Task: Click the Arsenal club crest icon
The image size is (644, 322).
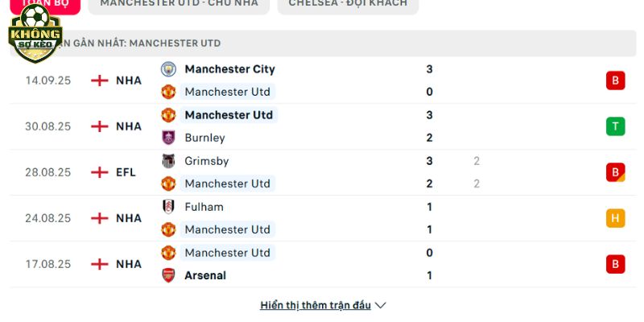Action: click(x=168, y=275)
